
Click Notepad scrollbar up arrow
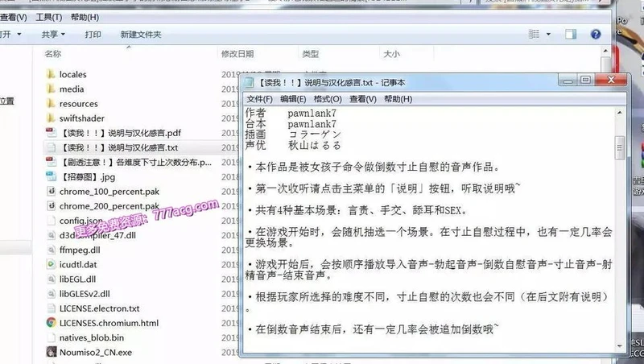[619, 113]
